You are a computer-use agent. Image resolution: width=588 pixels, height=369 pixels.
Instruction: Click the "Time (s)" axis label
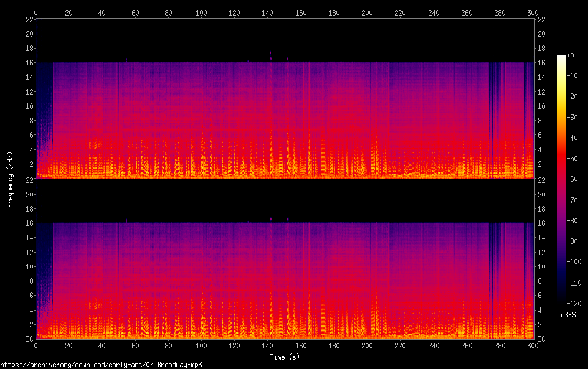click(x=285, y=357)
